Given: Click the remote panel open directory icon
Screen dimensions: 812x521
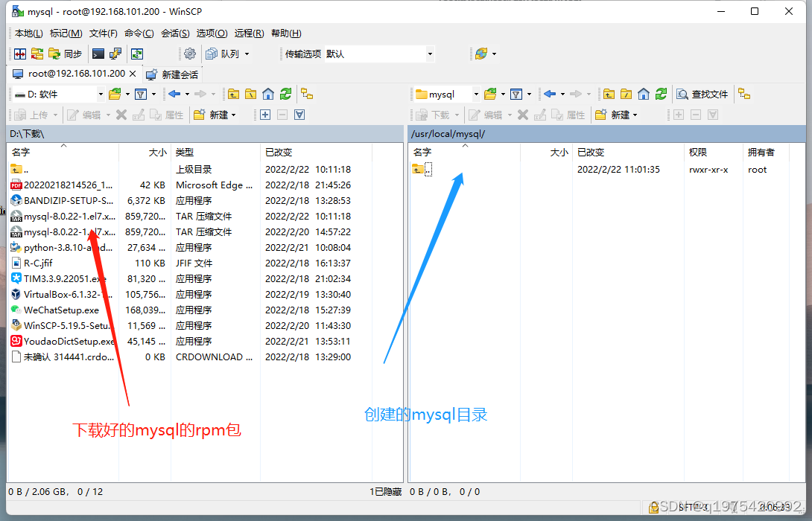Looking at the screenshot, I should (x=490, y=95).
